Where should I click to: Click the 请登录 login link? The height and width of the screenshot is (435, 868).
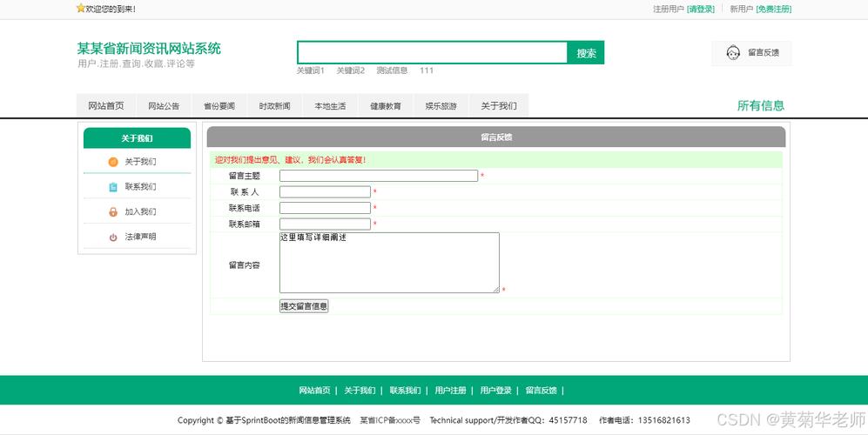coord(700,9)
